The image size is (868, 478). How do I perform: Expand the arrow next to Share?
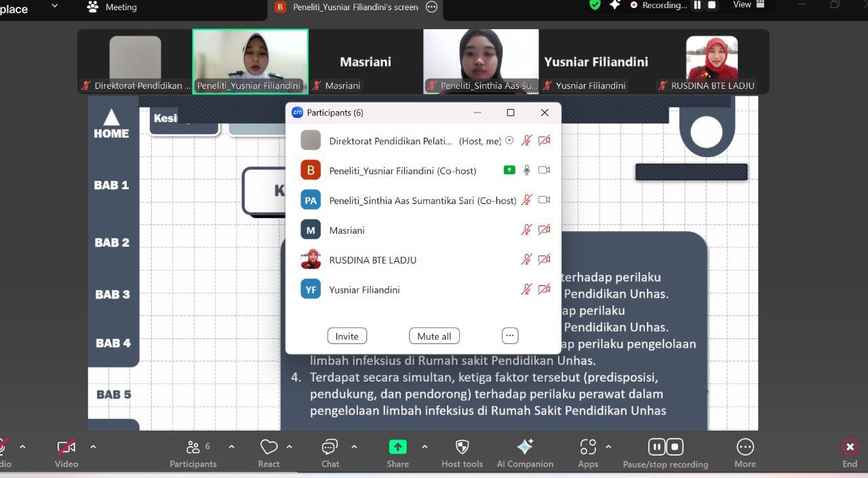(425, 447)
